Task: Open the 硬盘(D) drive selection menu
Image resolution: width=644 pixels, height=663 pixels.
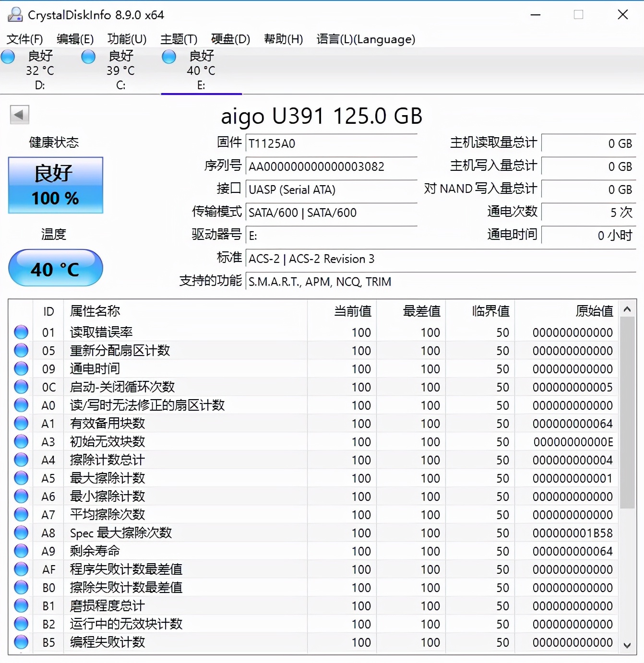Action: 230,39
